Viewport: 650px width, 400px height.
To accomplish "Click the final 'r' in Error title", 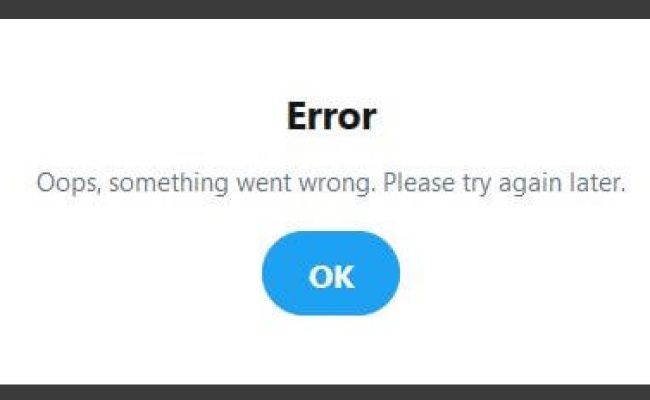I will coord(369,120).
